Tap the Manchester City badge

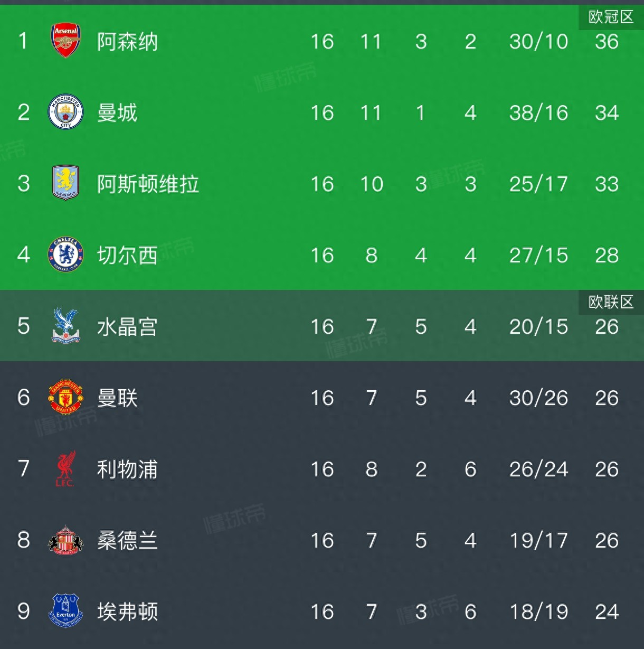coord(65,112)
